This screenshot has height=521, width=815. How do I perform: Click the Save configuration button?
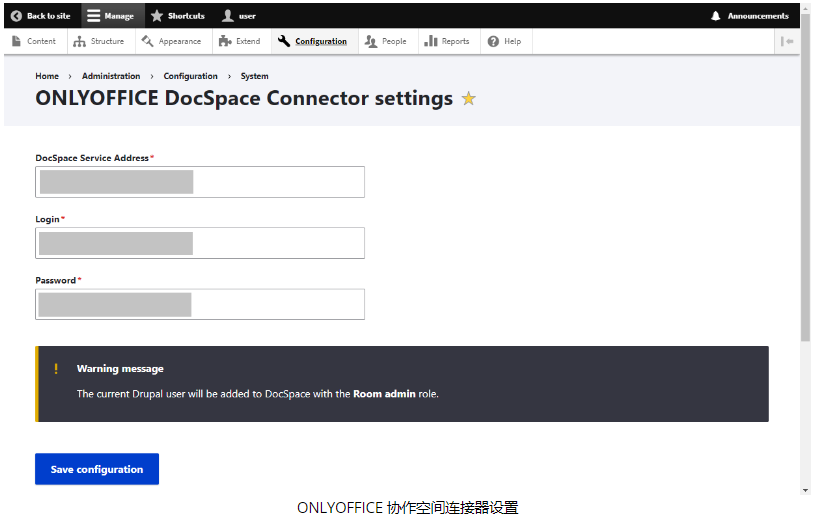(97, 469)
